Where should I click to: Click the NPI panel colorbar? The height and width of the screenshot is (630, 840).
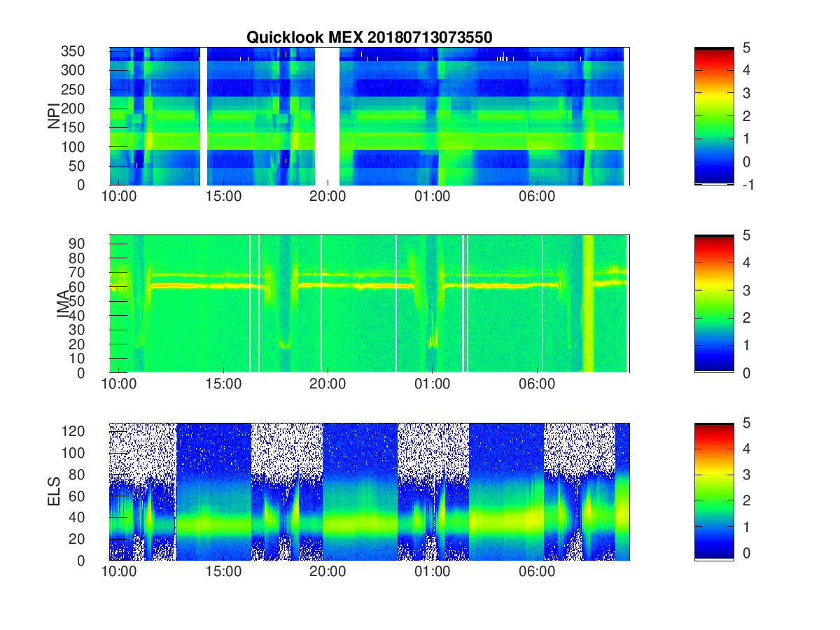point(714,116)
